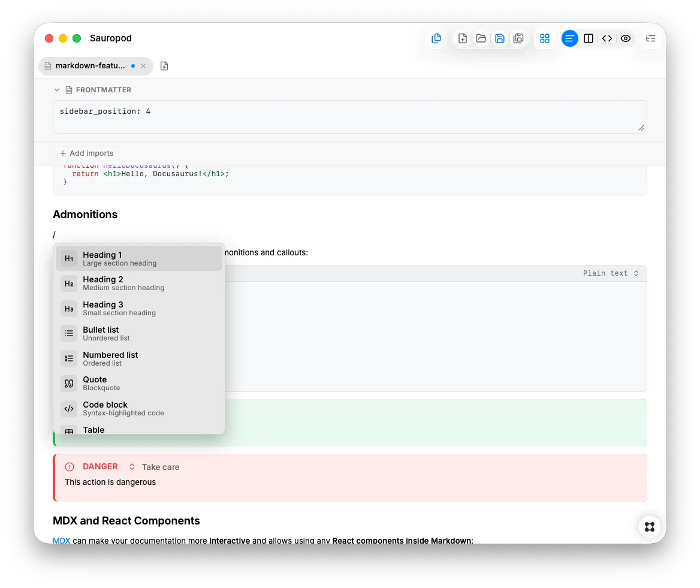Switch to split view mode
Image resolution: width=700 pixels, height=588 pixels.
pyautogui.click(x=589, y=38)
